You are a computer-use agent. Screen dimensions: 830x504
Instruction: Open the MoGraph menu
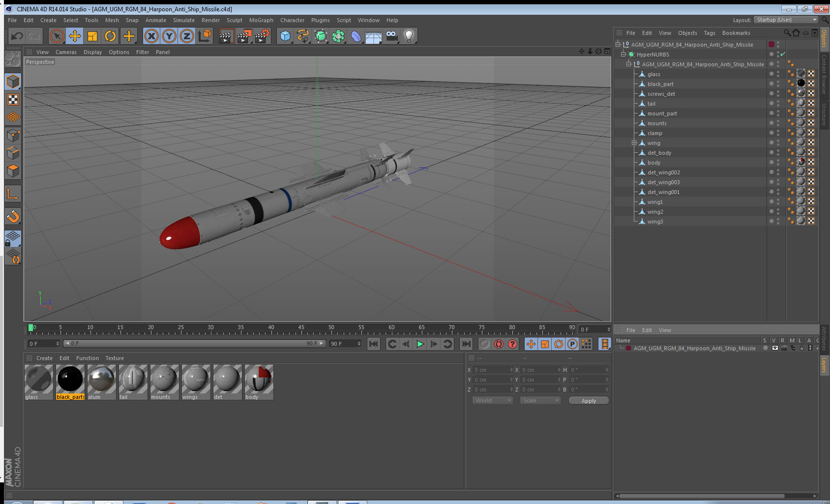coord(261,20)
